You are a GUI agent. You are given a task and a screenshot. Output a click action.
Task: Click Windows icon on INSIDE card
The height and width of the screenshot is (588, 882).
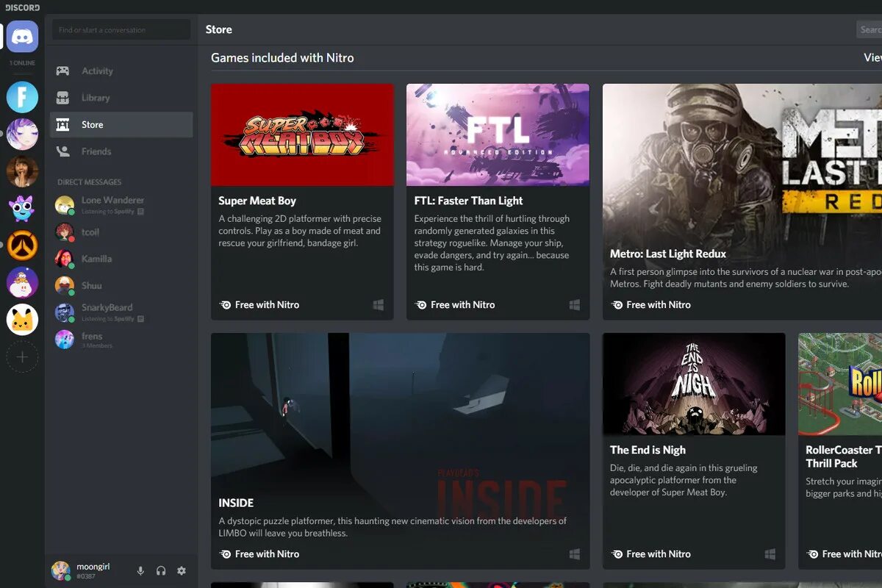click(575, 554)
